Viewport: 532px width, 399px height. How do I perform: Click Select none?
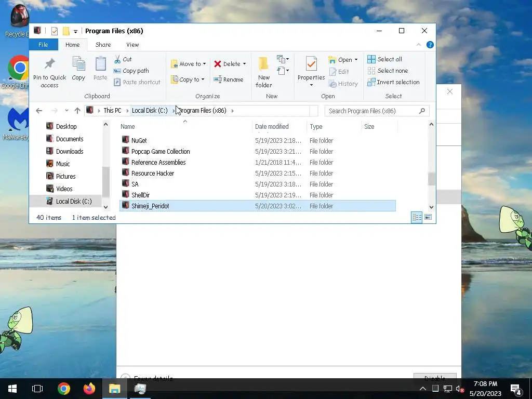388,71
